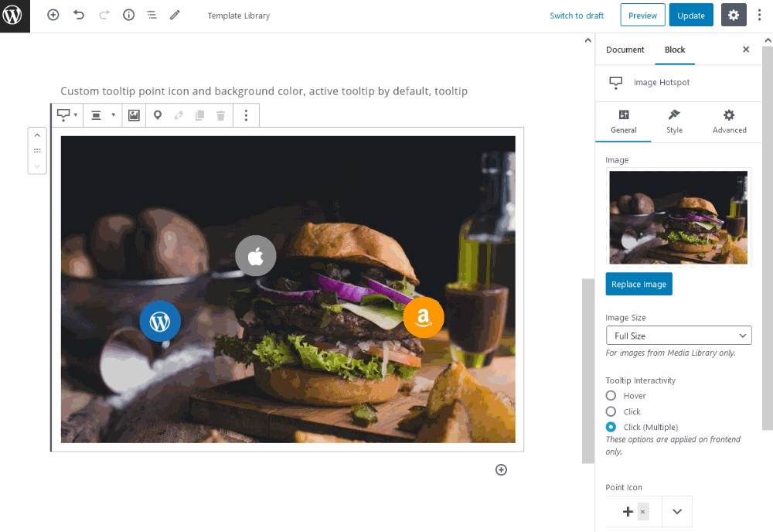The image size is (773, 532).
Task: Add block below the image
Action: [x=501, y=470]
